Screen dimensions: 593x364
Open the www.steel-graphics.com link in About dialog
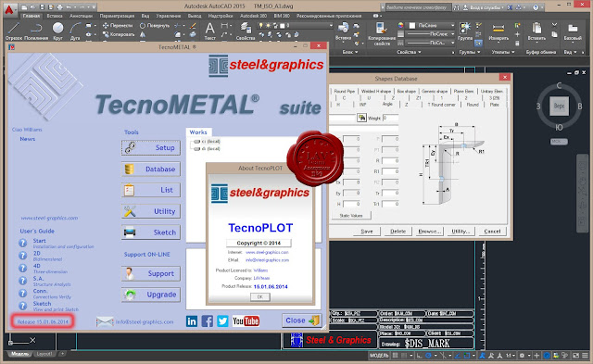point(267,252)
